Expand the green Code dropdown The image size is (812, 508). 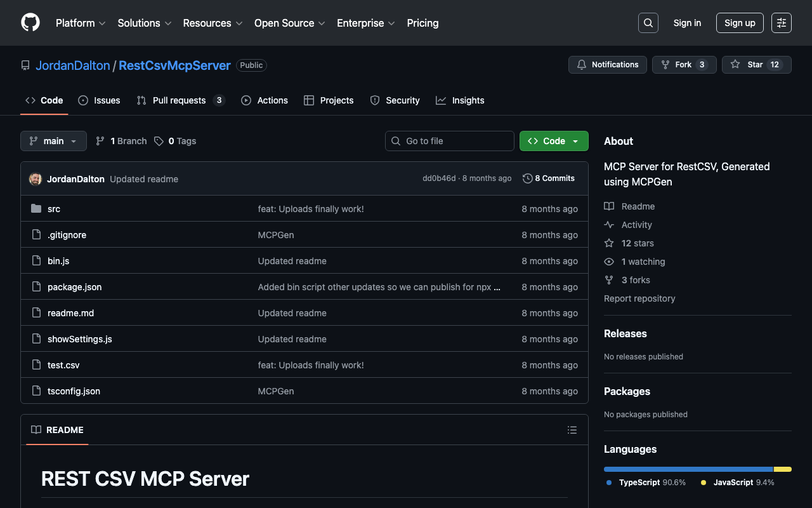[x=553, y=141]
